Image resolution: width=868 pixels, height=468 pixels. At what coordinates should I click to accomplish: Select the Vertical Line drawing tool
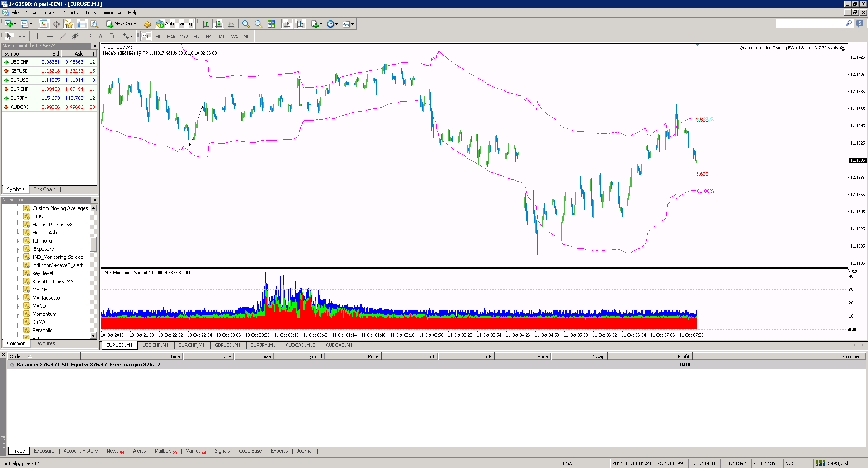[x=37, y=36]
